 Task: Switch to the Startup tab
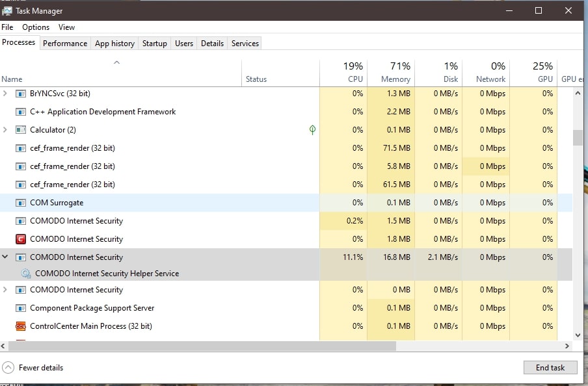tap(155, 44)
